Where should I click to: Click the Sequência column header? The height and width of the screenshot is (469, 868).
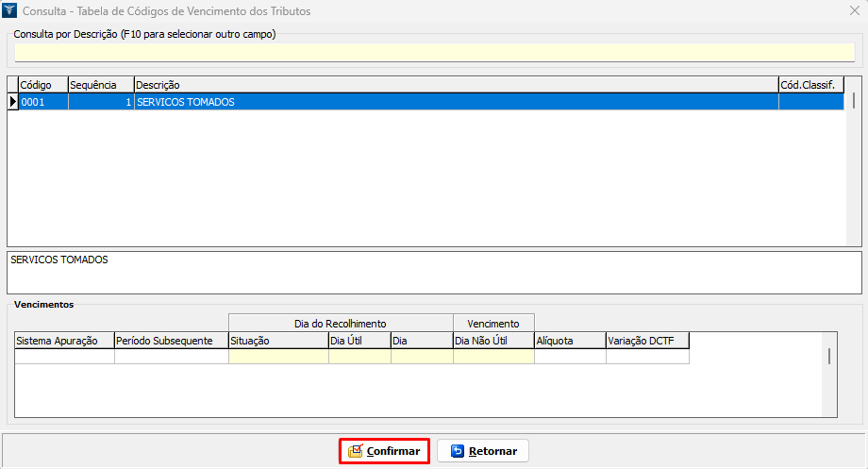pyautogui.click(x=101, y=85)
